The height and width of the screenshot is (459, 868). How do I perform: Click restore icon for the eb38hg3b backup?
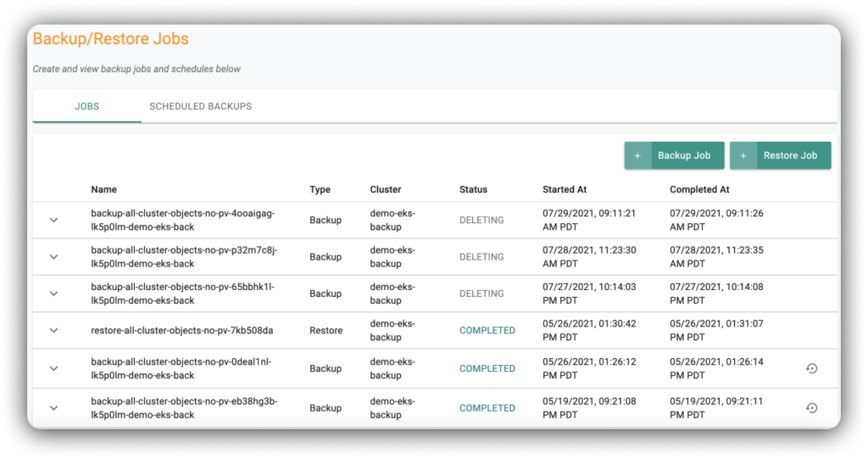[x=811, y=408]
